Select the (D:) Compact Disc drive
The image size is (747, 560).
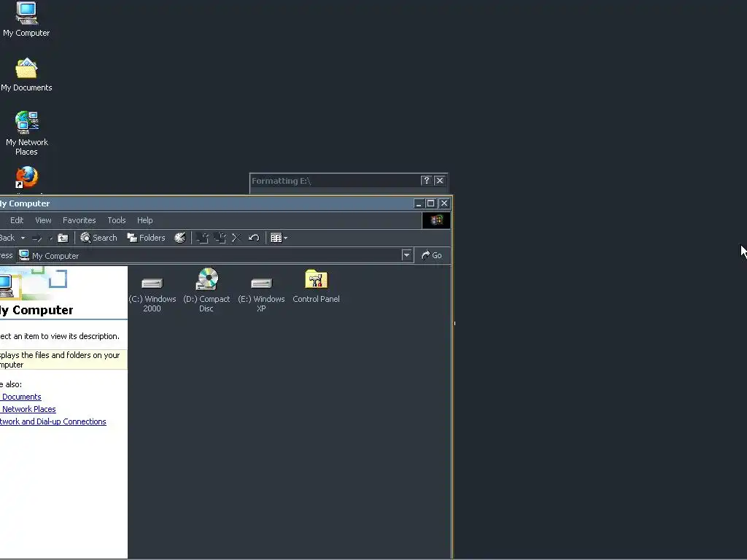(x=206, y=290)
